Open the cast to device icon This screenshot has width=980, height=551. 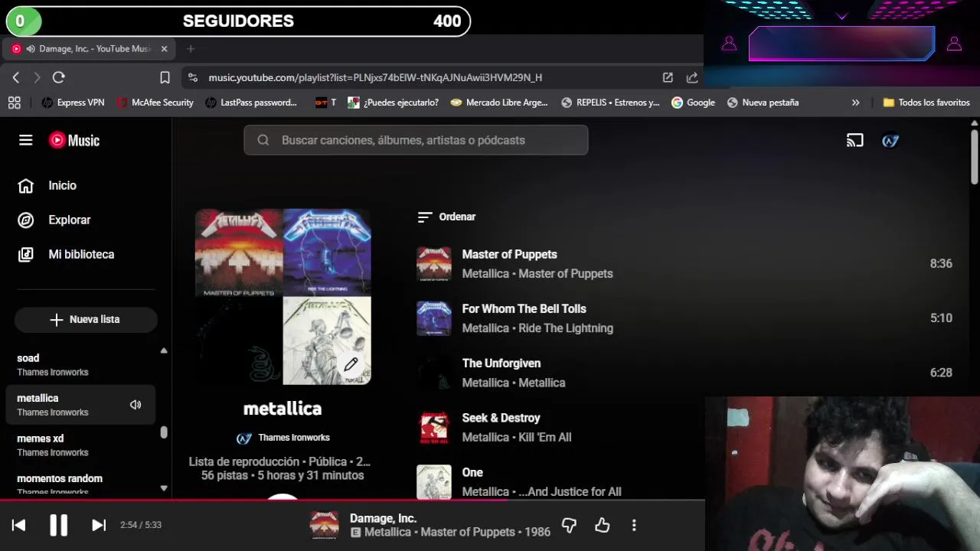pyautogui.click(x=854, y=140)
